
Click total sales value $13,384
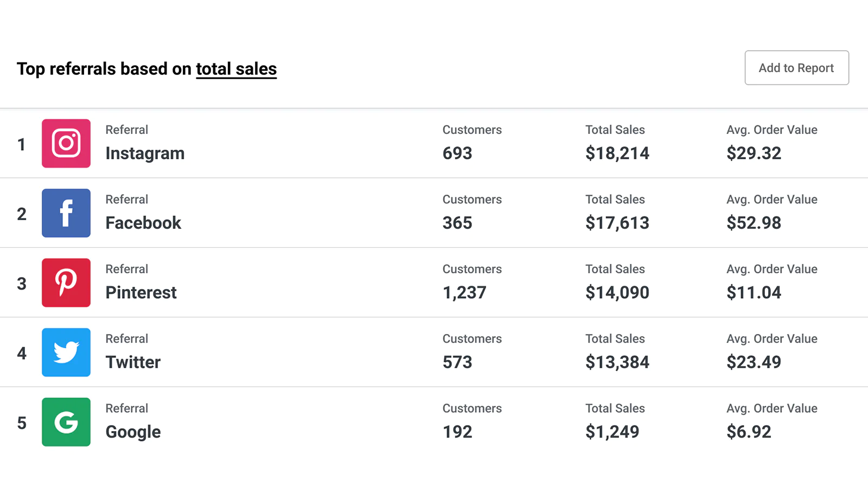pos(617,362)
